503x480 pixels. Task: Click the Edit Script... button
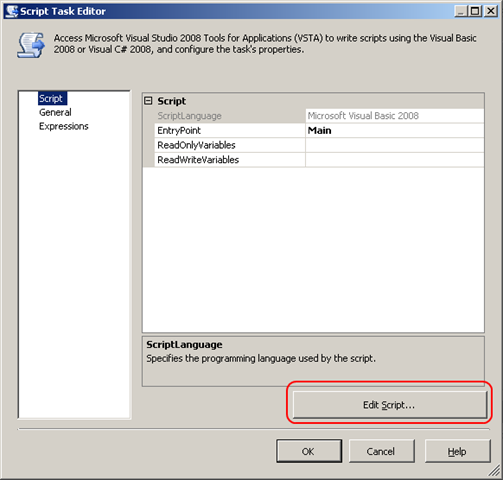(x=390, y=405)
